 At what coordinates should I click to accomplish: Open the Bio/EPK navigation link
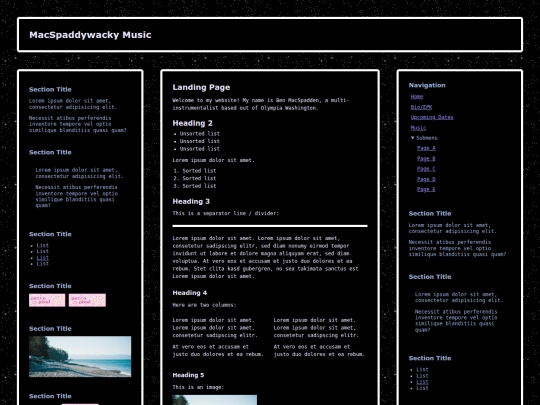(421, 107)
